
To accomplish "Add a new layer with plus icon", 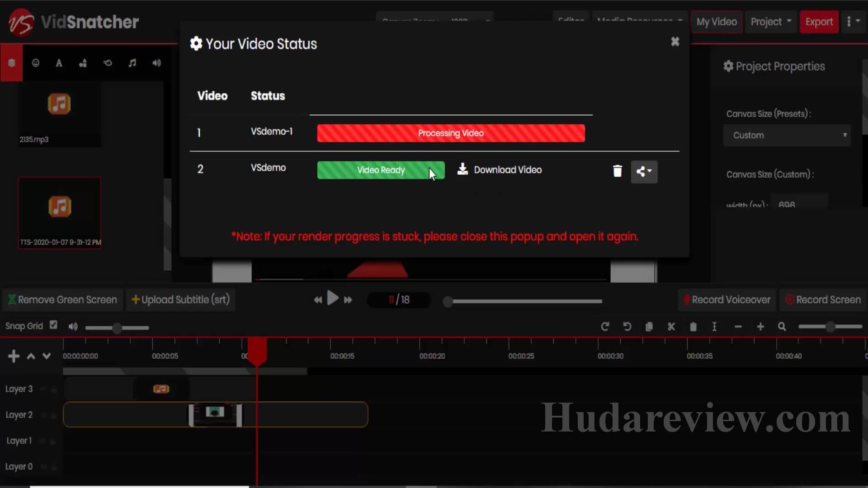I will click(14, 356).
